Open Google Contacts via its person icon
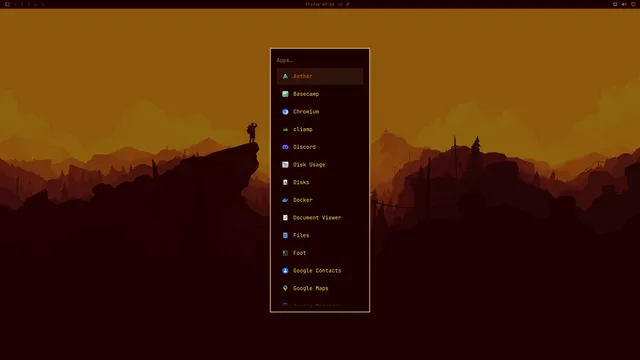Image resolution: width=640 pixels, height=360 pixels. pyautogui.click(x=285, y=271)
